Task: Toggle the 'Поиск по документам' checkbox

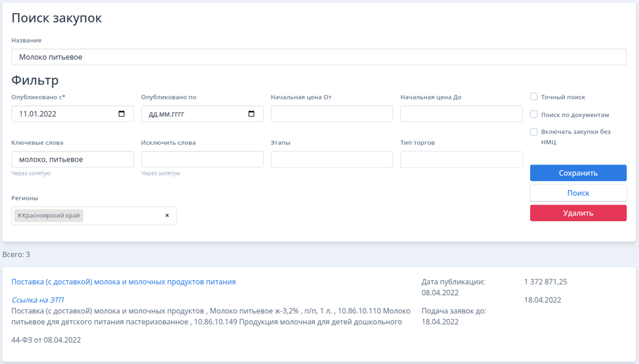Action: 534,114
